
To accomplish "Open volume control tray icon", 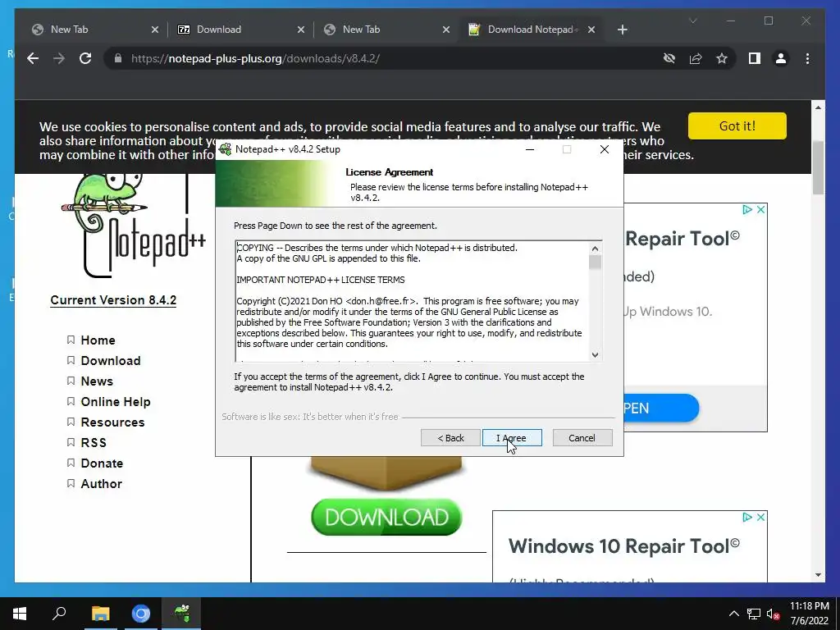I will pos(773,614).
